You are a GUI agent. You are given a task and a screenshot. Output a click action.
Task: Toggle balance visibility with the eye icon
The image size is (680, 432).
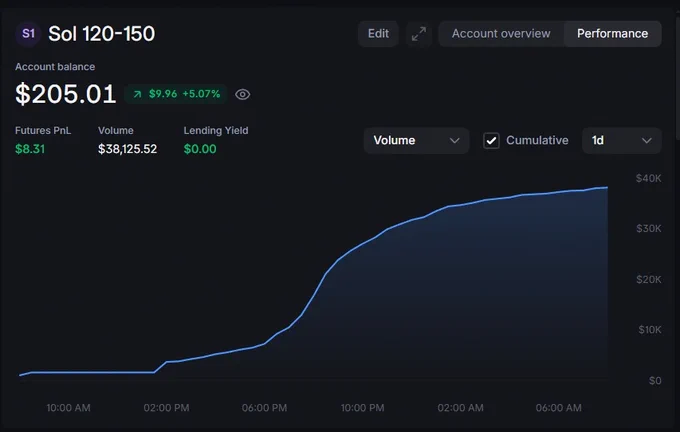click(x=242, y=94)
